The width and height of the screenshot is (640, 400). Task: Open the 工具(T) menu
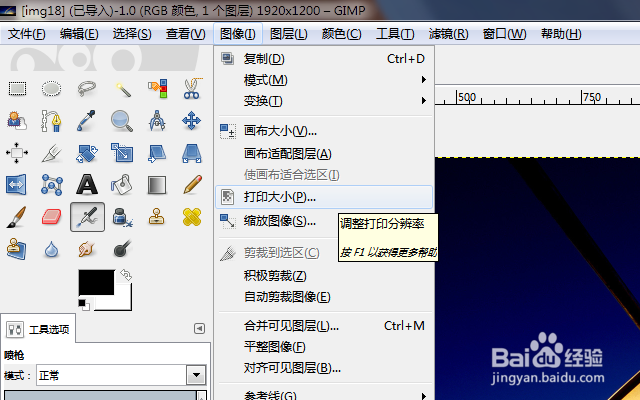tap(395, 34)
